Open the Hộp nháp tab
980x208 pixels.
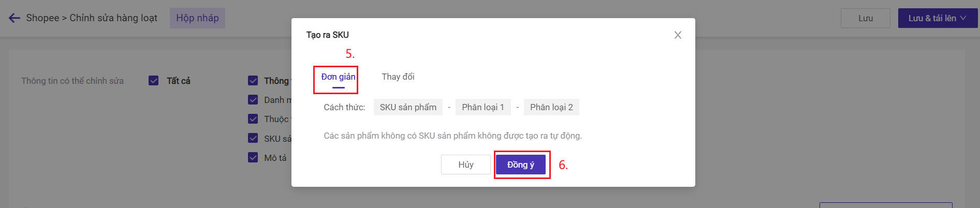click(197, 18)
